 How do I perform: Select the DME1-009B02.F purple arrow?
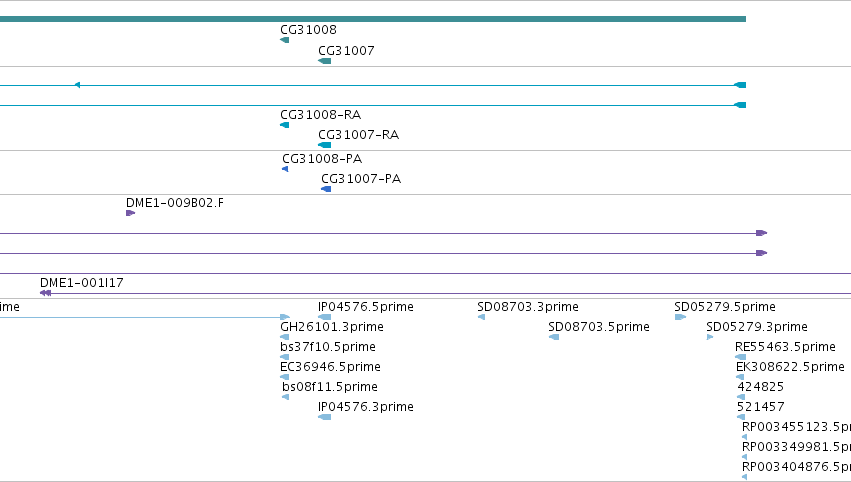click(x=130, y=213)
